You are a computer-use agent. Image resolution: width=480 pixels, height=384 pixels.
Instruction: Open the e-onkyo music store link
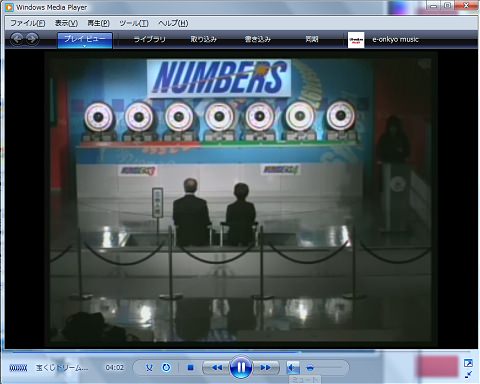click(395, 39)
